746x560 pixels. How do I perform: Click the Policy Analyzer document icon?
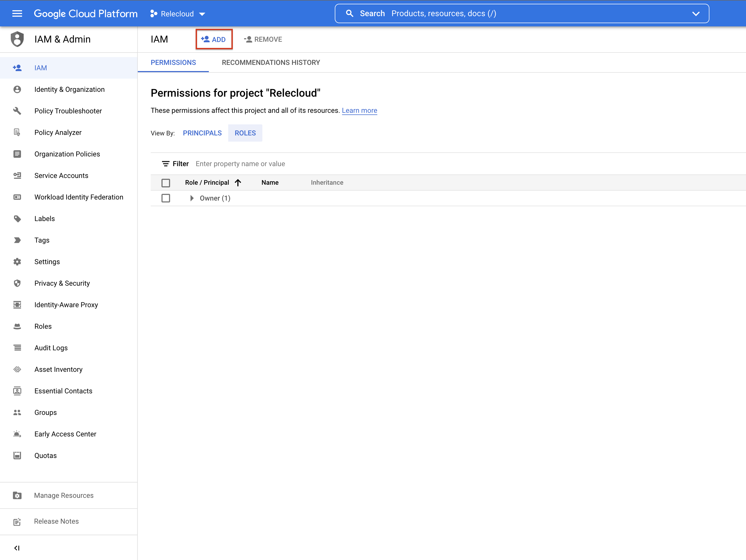(17, 132)
